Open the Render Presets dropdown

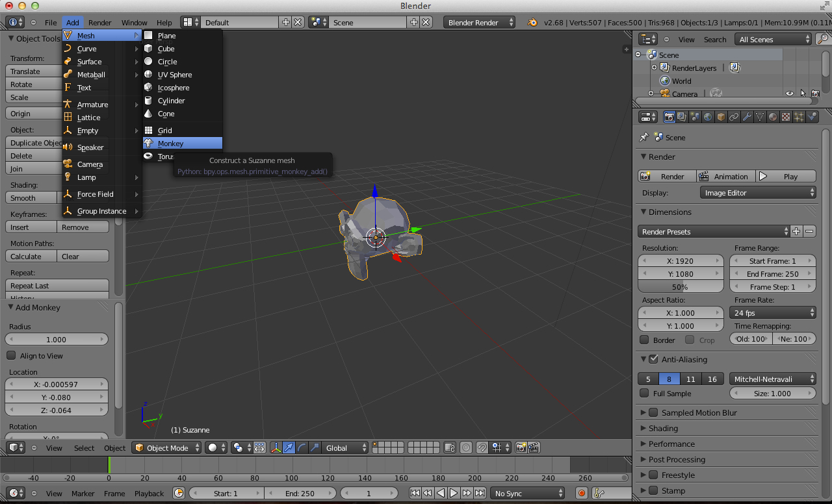pyautogui.click(x=713, y=231)
